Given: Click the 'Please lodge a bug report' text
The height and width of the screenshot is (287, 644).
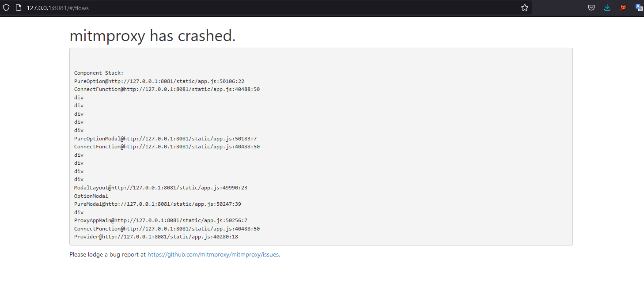Looking at the screenshot, I should click(107, 254).
